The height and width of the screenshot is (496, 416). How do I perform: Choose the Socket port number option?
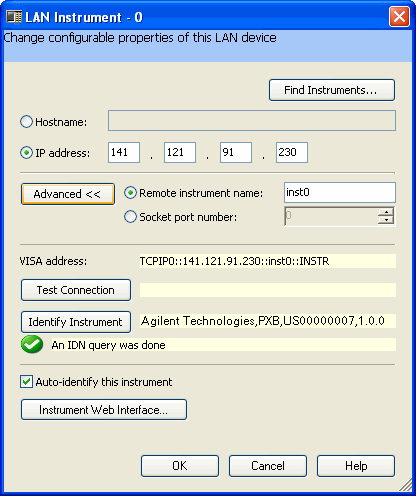[x=130, y=217]
